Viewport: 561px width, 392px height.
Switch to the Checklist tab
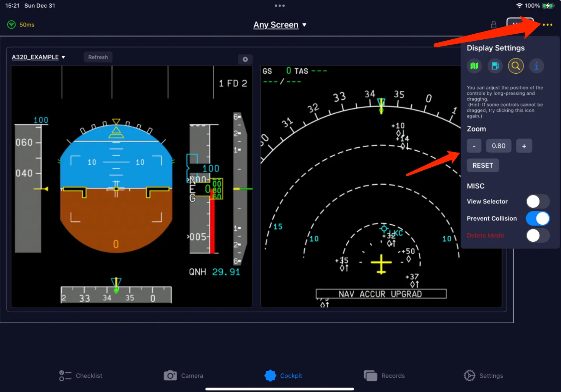(x=81, y=376)
